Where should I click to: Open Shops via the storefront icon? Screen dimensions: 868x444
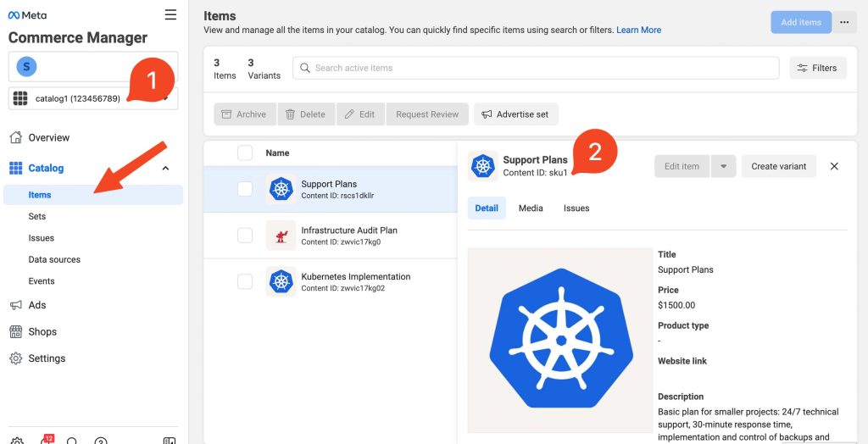point(16,331)
